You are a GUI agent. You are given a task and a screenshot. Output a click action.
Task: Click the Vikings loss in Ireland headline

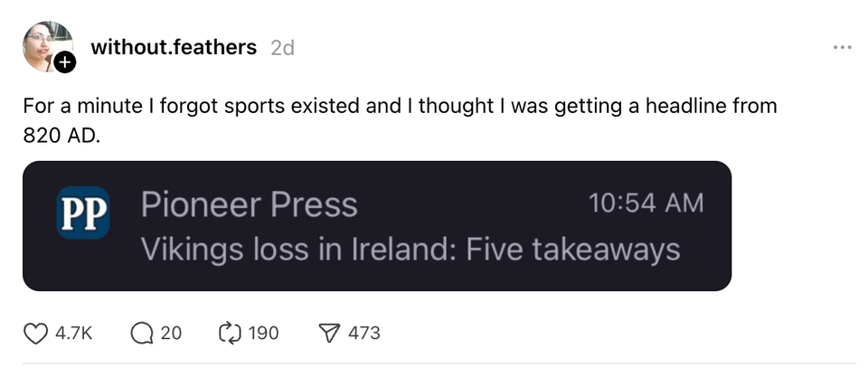pos(410,249)
